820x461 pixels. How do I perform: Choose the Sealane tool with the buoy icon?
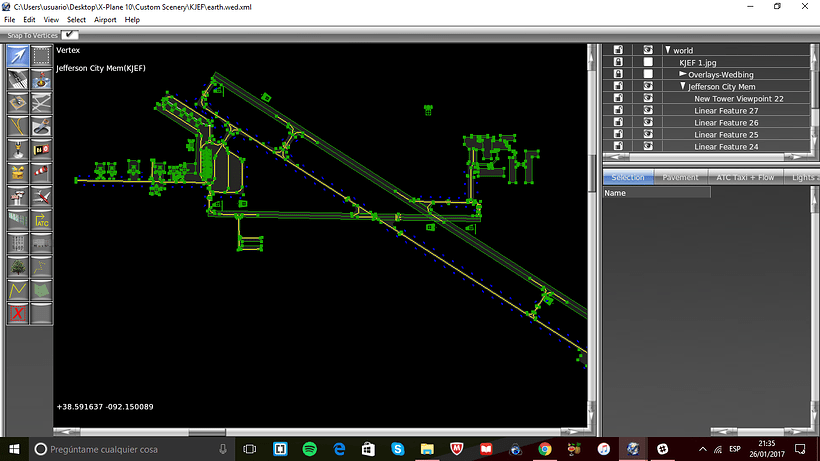pyautogui.click(x=41, y=79)
